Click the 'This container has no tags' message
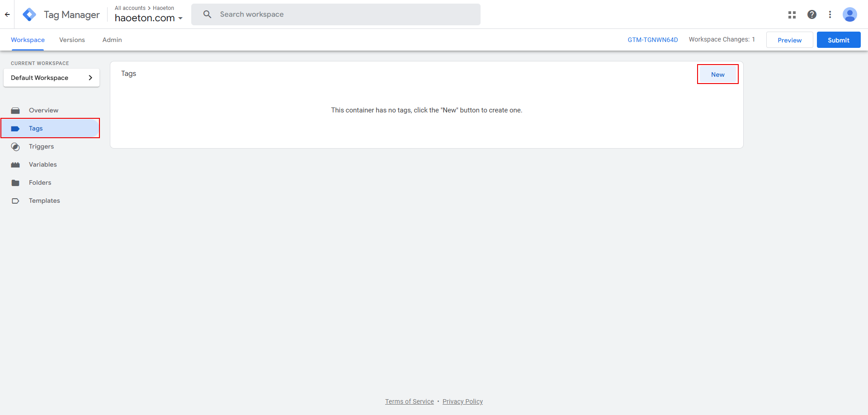 (x=426, y=110)
